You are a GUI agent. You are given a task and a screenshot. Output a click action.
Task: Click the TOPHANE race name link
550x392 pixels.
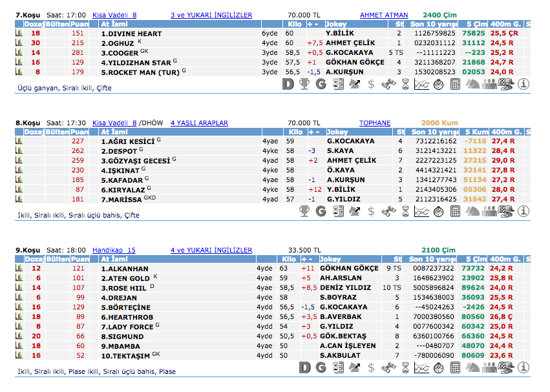click(375, 123)
